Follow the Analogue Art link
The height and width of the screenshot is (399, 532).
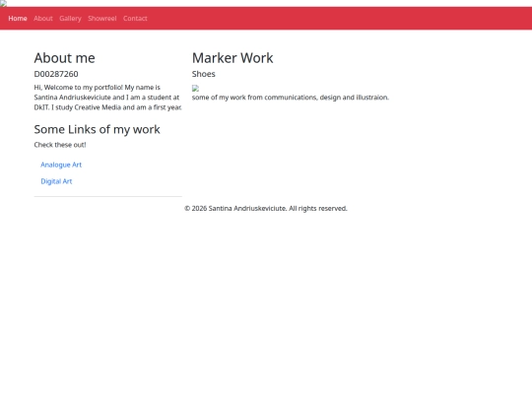tap(61, 165)
